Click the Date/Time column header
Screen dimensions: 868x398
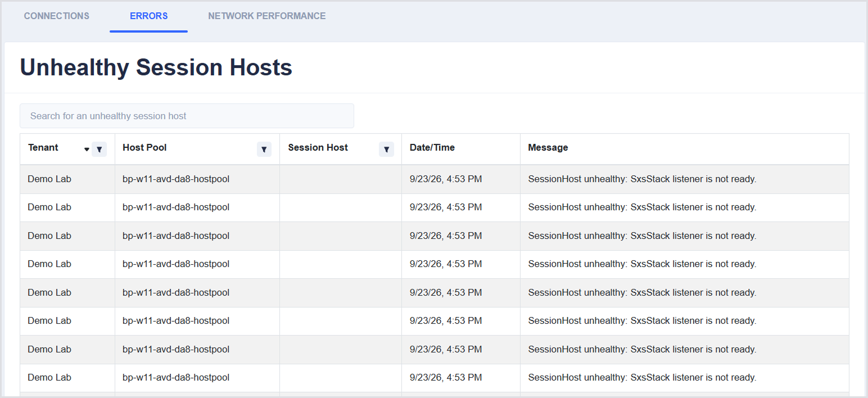coord(432,147)
